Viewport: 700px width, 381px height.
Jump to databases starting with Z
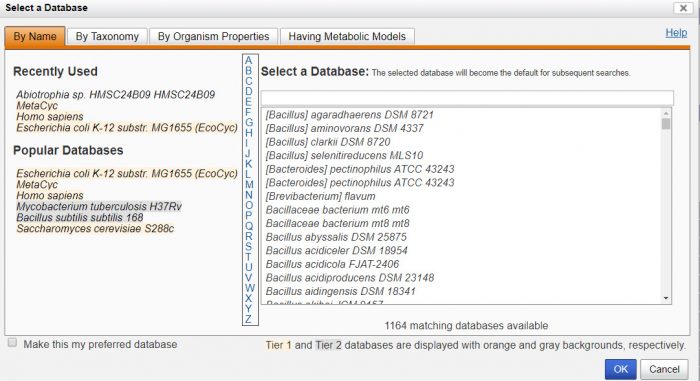click(248, 318)
